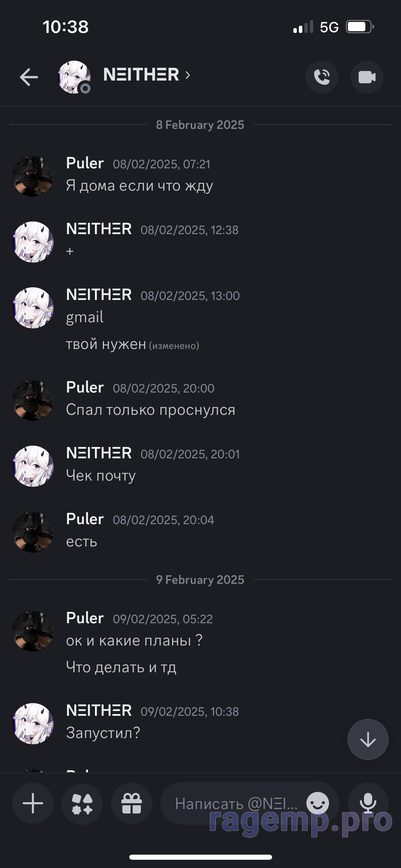Image resolution: width=401 pixels, height=868 pixels.
Task: Open Puler's avatar next to 07:21 message
Action: (33, 176)
